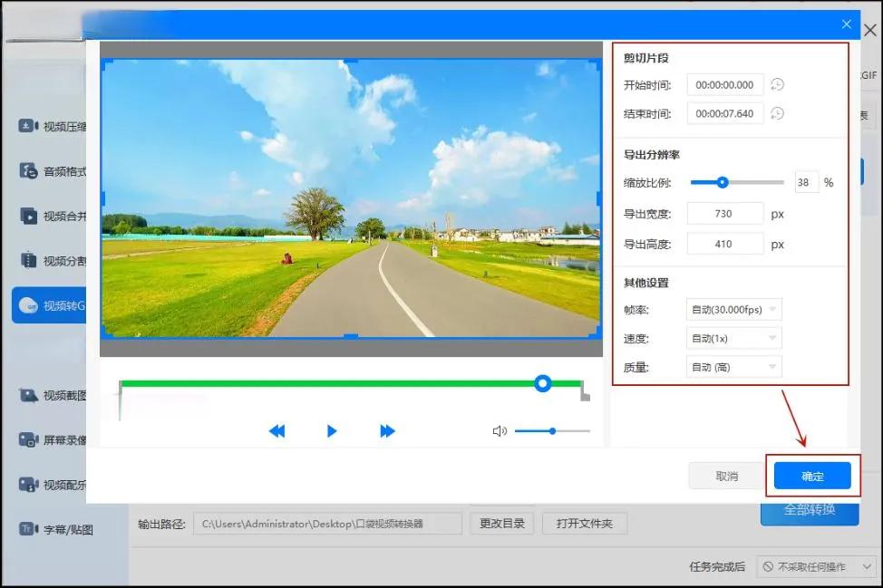Click the clip end marker on timeline
883x588 pixels.
click(x=585, y=391)
